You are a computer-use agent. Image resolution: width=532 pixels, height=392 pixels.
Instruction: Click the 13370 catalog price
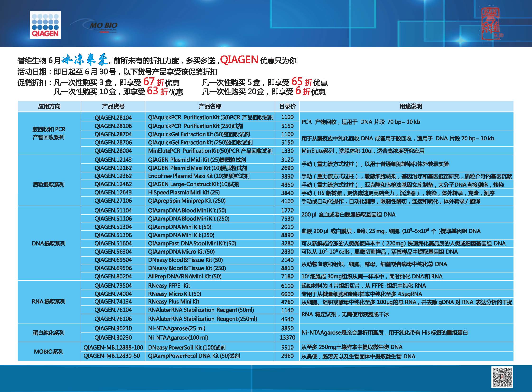pos(287,337)
